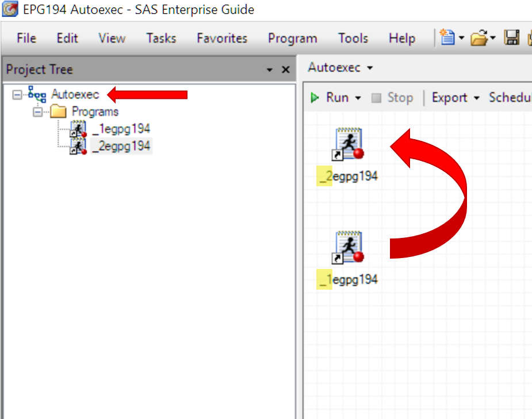Image resolution: width=532 pixels, height=419 pixels.
Task: Click the Autoexec process flow icon in tree
Action: pyautogui.click(x=37, y=94)
